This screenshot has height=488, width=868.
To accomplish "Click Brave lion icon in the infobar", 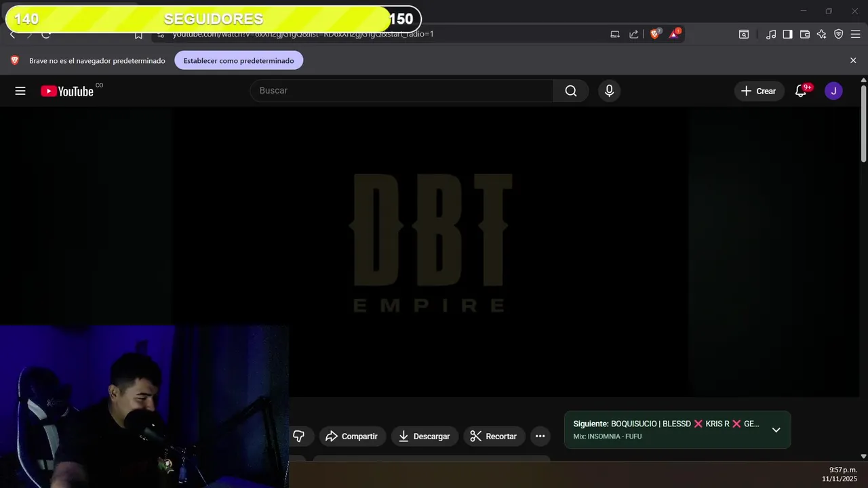I will [x=15, y=60].
